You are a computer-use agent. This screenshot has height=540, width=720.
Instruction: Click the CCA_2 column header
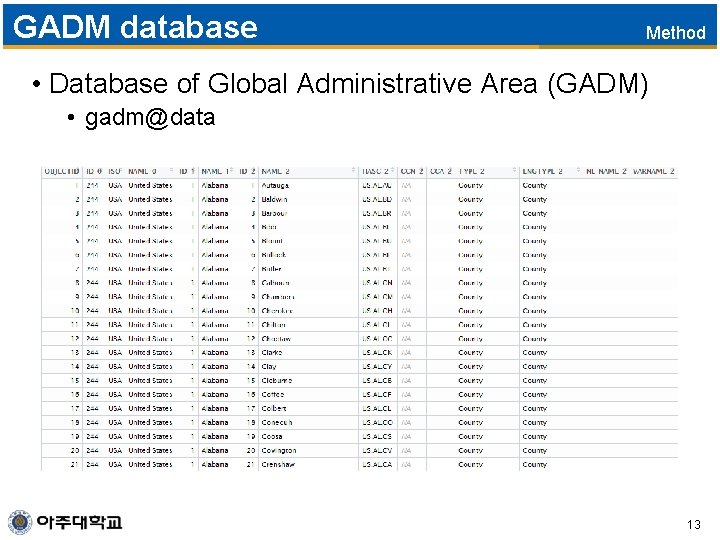441,171
